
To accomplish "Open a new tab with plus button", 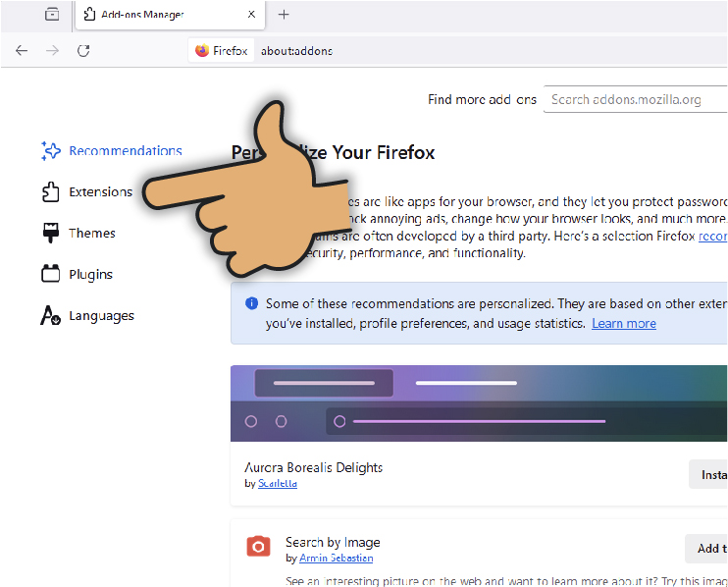I will (x=284, y=15).
